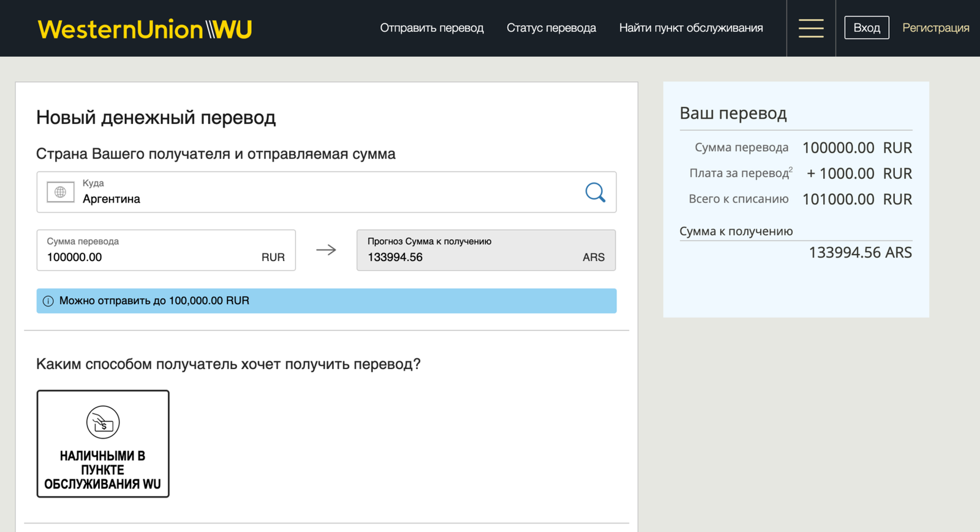Click the 133994.56 ARS summary amount
Viewport: 980px width, 532px height.
(860, 253)
